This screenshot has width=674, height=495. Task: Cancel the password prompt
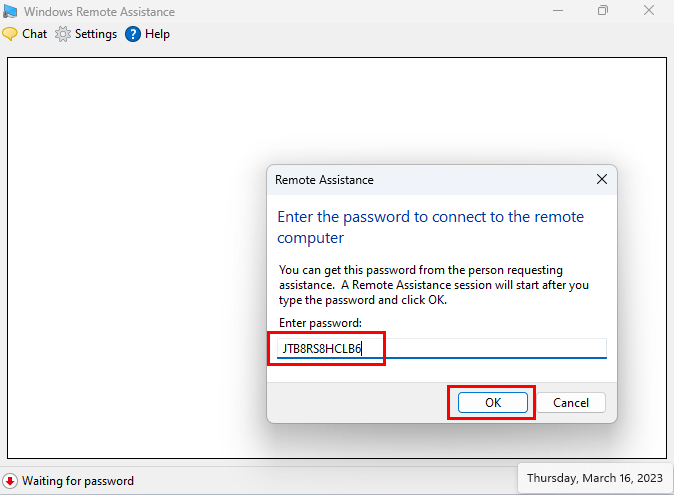pyautogui.click(x=571, y=402)
